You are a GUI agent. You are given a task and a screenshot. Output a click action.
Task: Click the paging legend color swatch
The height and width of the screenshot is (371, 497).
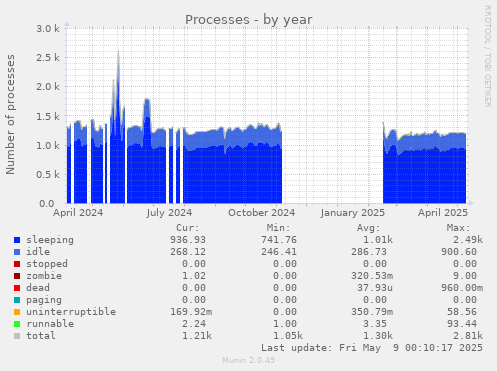pos(17,300)
